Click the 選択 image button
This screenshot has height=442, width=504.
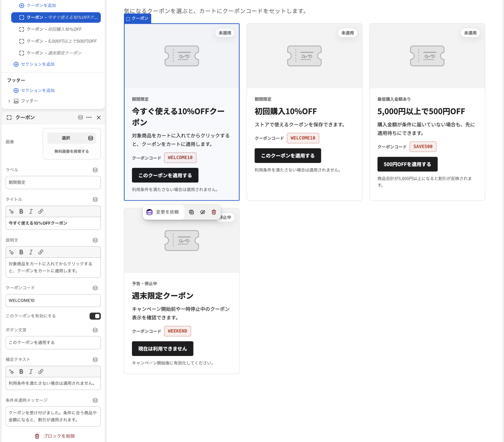[66, 138]
